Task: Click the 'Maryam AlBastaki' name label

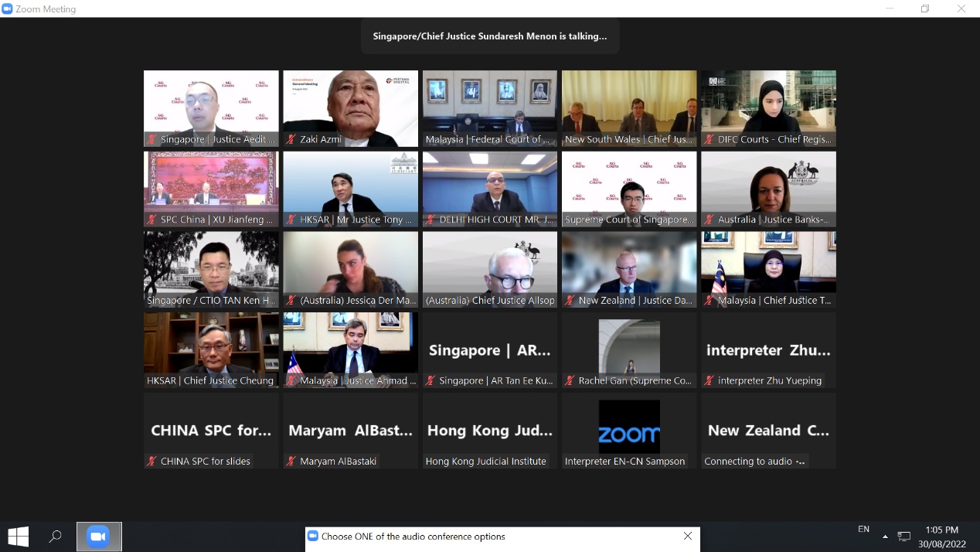Action: click(x=339, y=462)
